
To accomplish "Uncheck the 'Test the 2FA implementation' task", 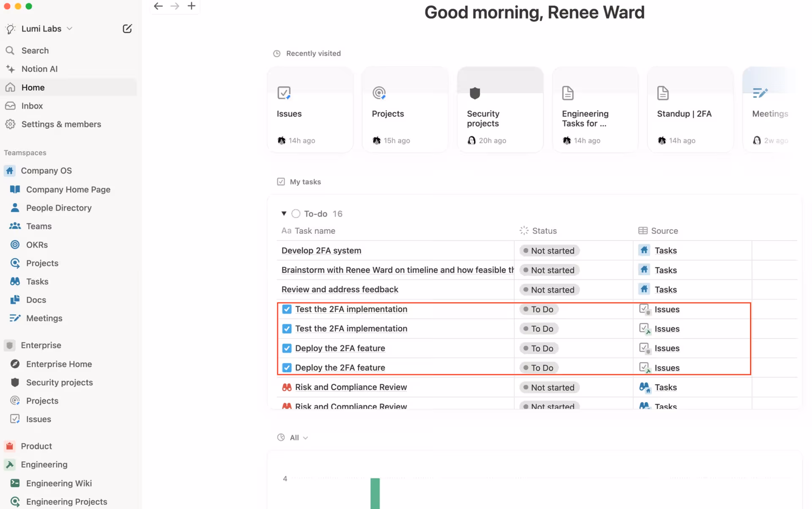I will tap(286, 309).
